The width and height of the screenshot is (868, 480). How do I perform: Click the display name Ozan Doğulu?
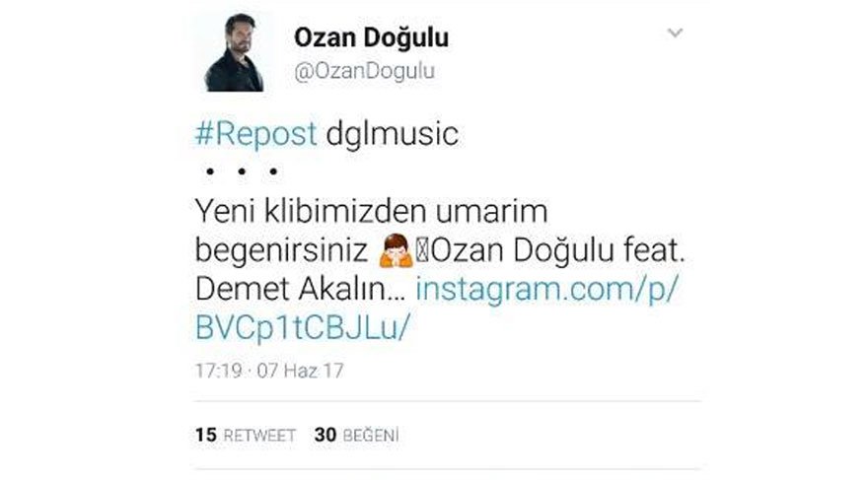[x=371, y=38]
